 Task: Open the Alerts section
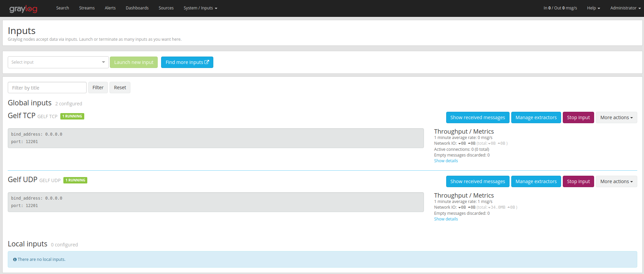pyautogui.click(x=110, y=8)
